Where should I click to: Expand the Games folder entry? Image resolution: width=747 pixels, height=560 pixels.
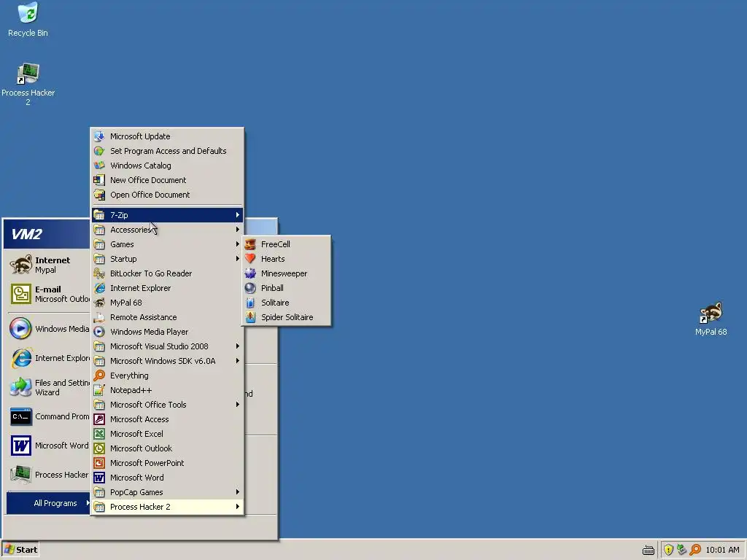tap(167, 244)
